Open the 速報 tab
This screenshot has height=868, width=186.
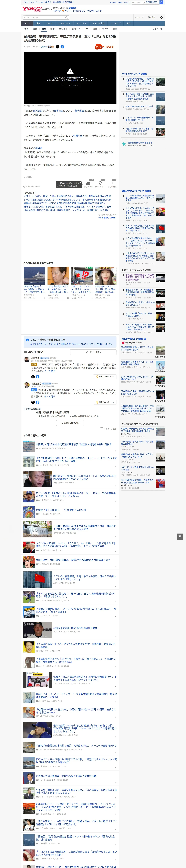(38, 24)
